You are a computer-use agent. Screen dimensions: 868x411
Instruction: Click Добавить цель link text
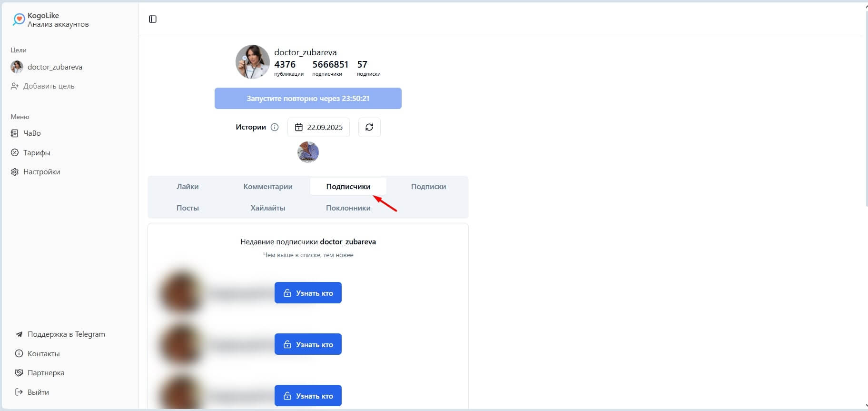(49, 86)
